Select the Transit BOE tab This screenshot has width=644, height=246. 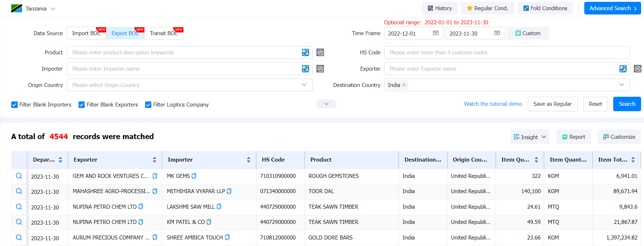(164, 33)
